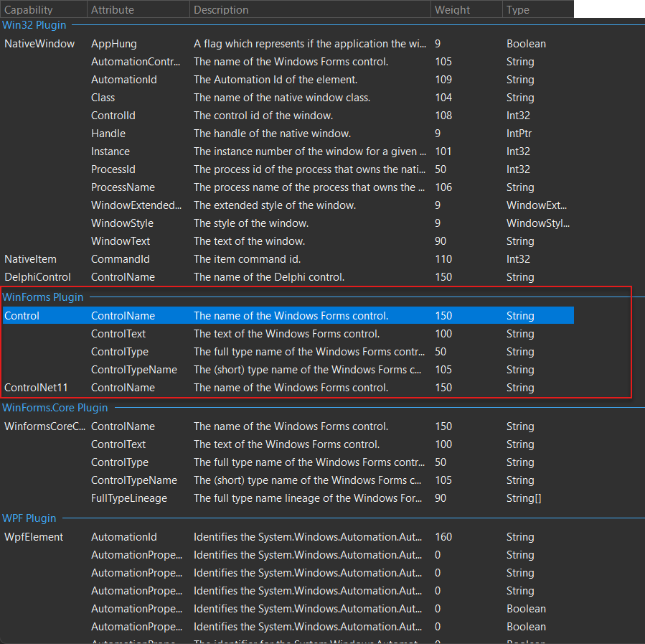Select the WindowStyl... type cell
Image resolution: width=645 pixels, height=644 pixels.
(538, 223)
